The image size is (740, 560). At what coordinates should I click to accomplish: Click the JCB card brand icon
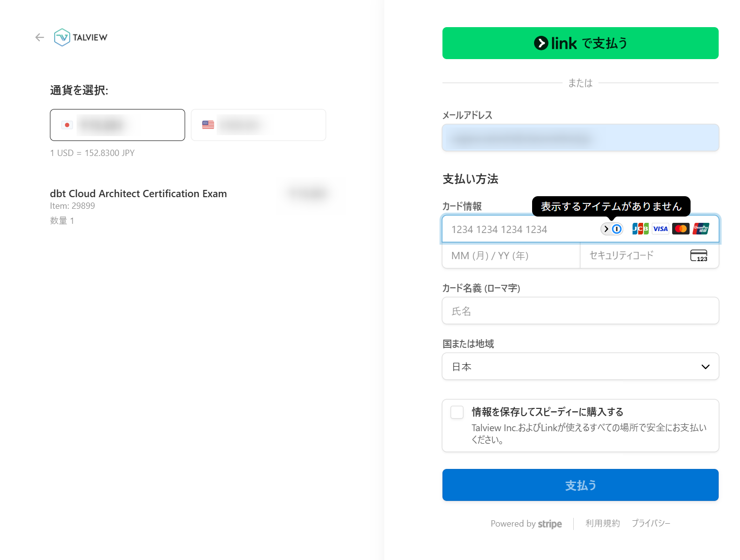640,229
